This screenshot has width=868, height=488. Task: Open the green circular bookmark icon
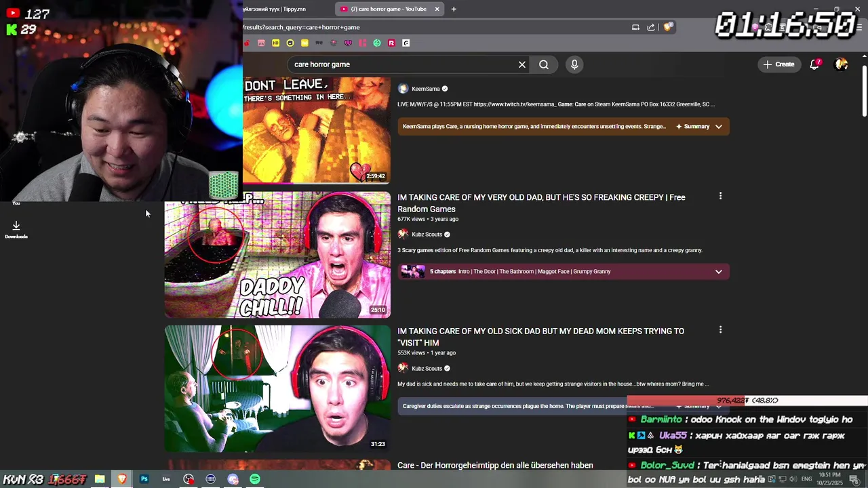pyautogui.click(x=377, y=43)
